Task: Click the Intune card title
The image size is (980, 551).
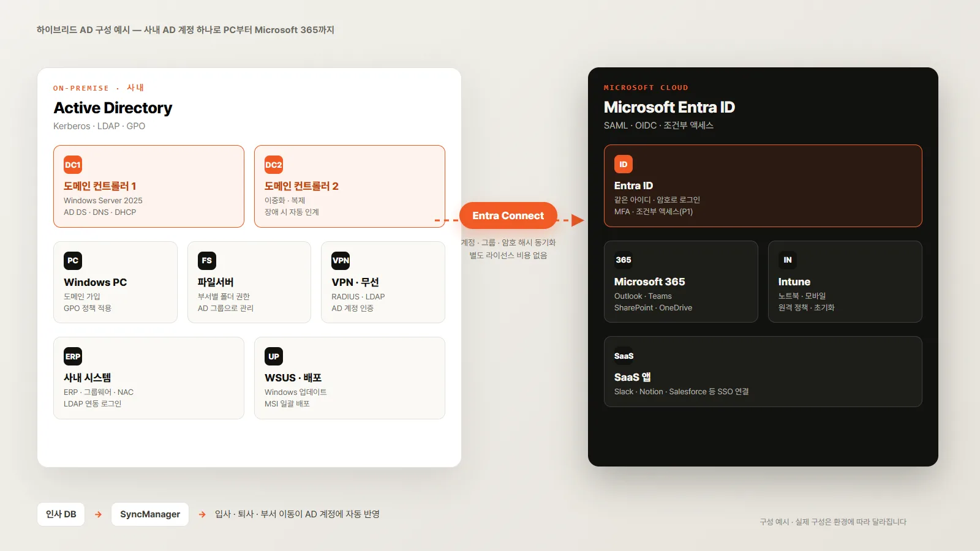Action: pyautogui.click(x=794, y=282)
